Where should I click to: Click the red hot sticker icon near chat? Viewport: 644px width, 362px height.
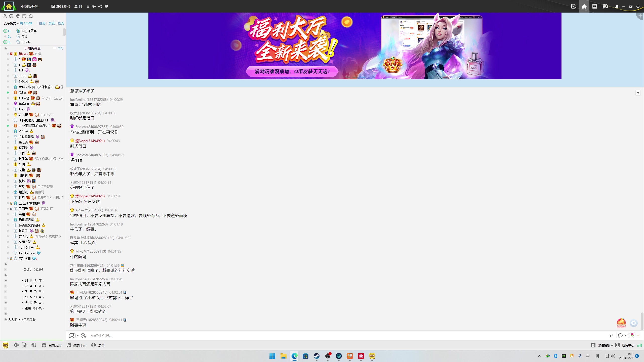pyautogui.click(x=621, y=323)
